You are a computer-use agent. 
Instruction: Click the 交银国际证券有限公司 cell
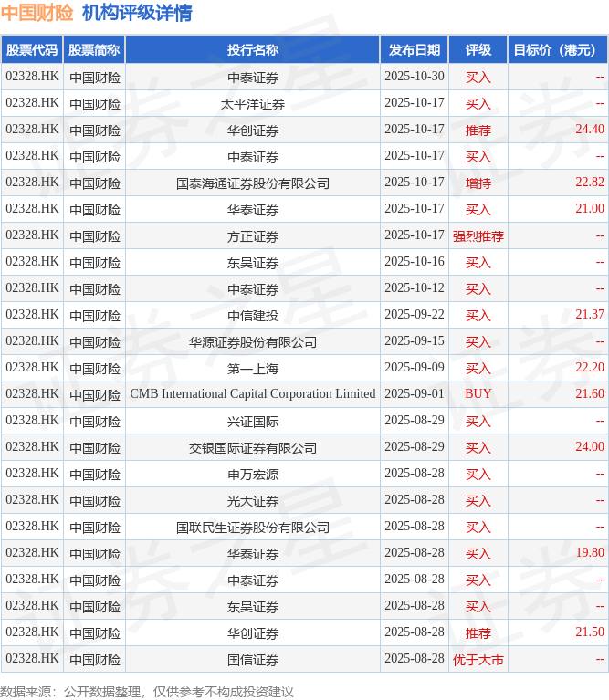(253, 448)
